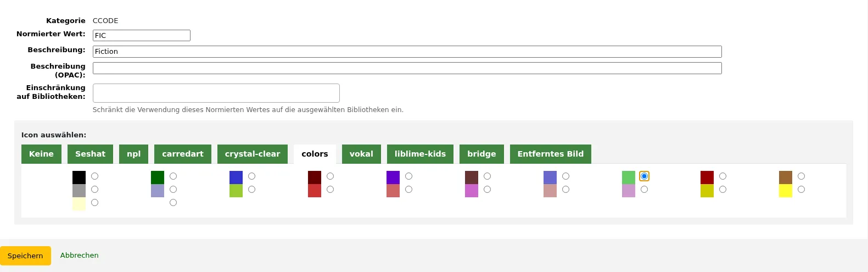Select the brown color swatch
The image size is (868, 272).
[x=786, y=177]
